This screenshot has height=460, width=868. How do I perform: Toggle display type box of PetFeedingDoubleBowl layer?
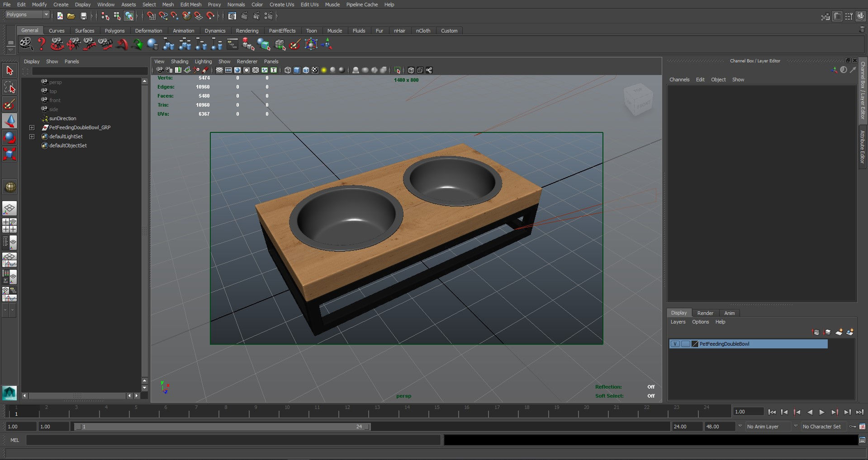click(x=686, y=344)
